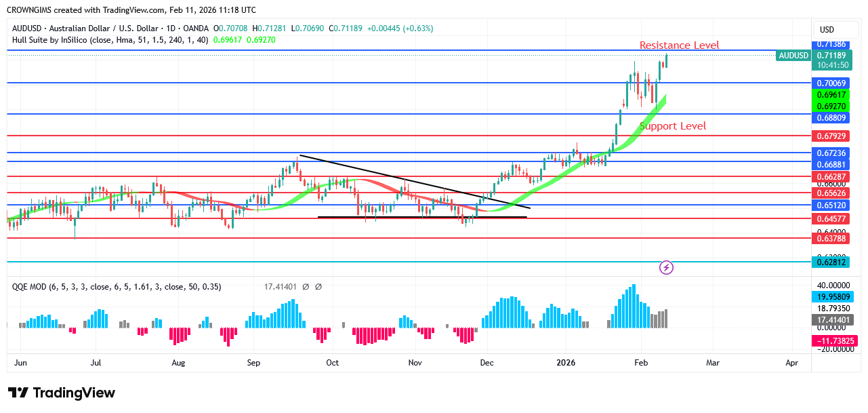
Task: Click the Oct label on time axis
Action: pyautogui.click(x=333, y=363)
